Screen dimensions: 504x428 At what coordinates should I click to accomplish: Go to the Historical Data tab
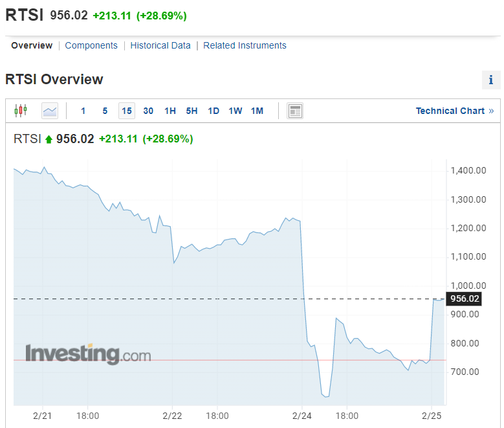[160, 45]
